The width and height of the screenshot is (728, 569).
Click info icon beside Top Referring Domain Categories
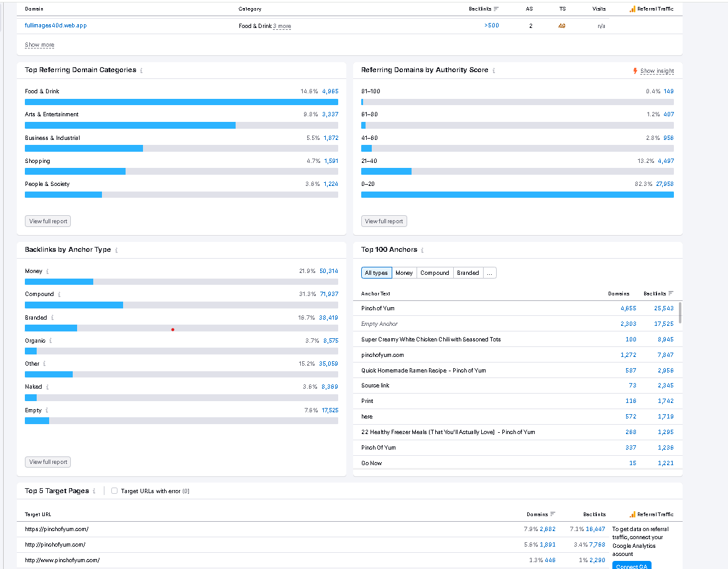click(x=142, y=70)
